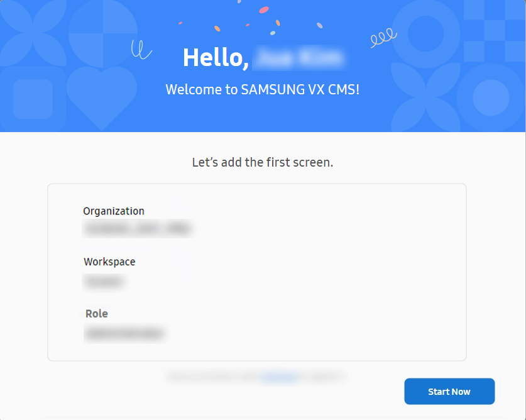Click the checkered pattern at banner top right
Screen dimensions: 526x420
(x=494, y=31)
